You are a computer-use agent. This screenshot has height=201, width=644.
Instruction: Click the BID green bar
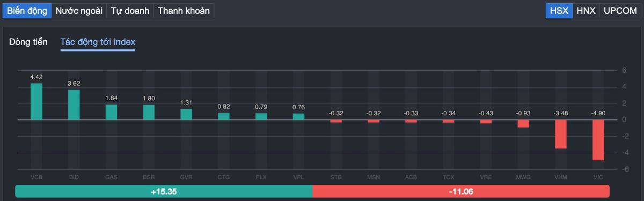tap(74, 105)
